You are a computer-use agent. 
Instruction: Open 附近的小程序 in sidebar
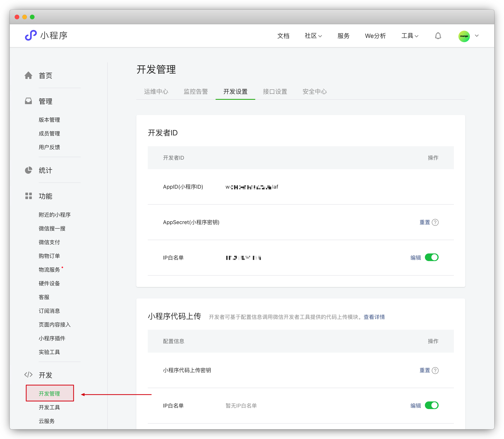pos(55,215)
